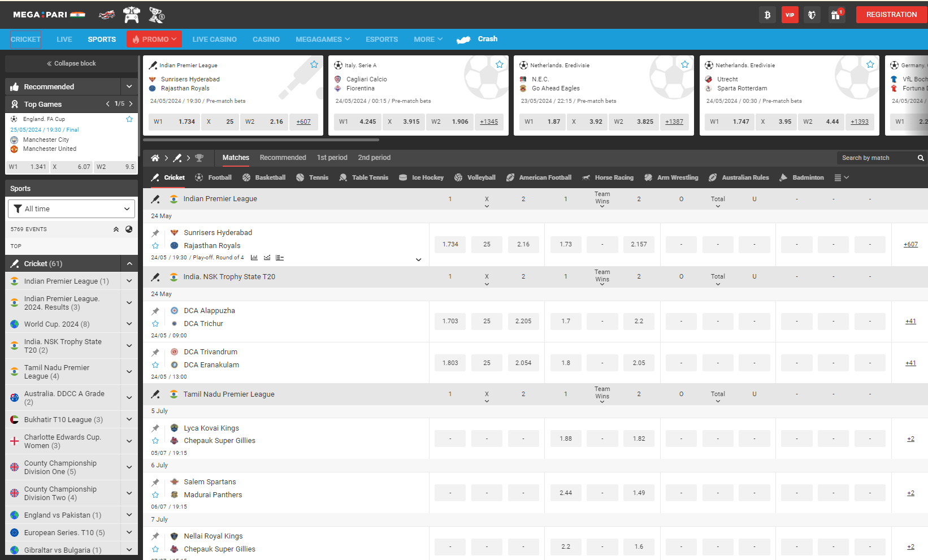The height and width of the screenshot is (560, 928).
Task: Expand Indian Premier League (1) sidebar item
Action: (x=129, y=281)
